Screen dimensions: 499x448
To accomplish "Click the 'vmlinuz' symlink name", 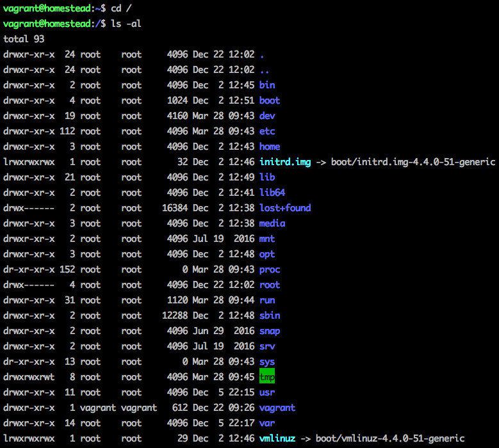I will 277,438.
